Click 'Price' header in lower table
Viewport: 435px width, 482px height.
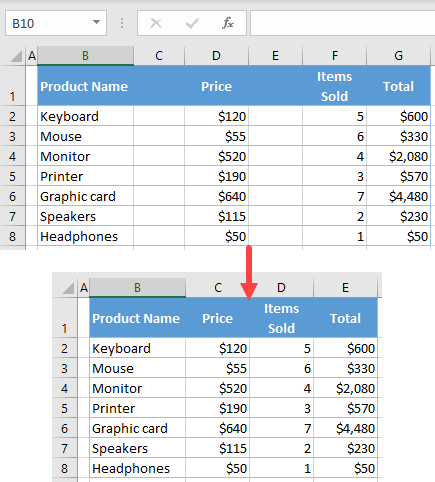pos(218,318)
